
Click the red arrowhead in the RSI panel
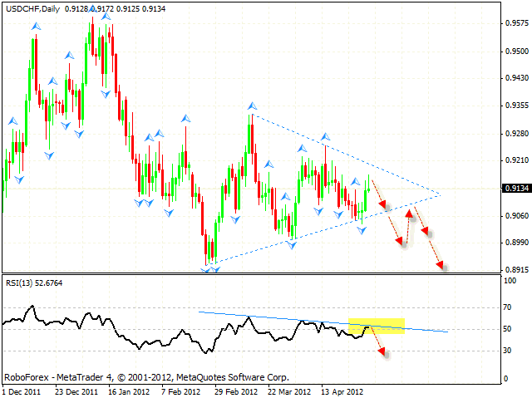tap(383, 352)
